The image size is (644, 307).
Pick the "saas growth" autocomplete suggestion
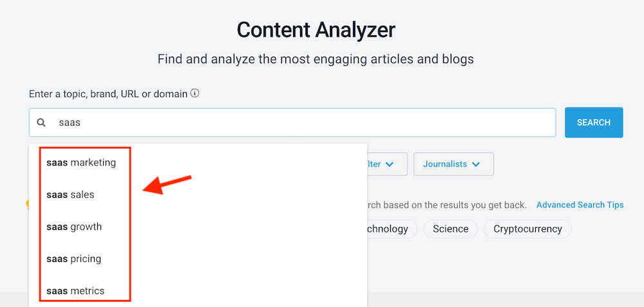point(74,227)
